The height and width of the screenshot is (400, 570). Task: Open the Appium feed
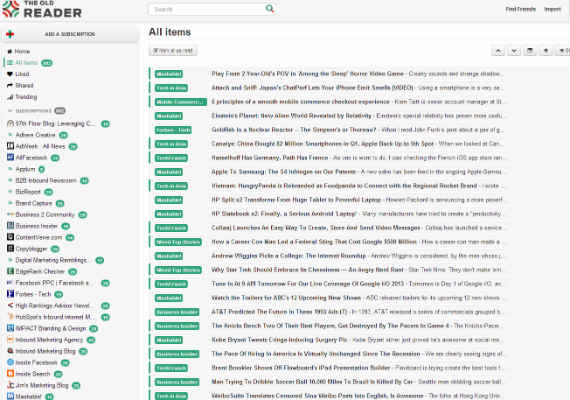pyautogui.click(x=25, y=169)
